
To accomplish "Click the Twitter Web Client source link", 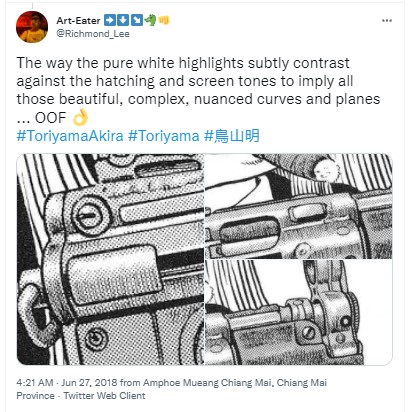I will pyautogui.click(x=104, y=396).
